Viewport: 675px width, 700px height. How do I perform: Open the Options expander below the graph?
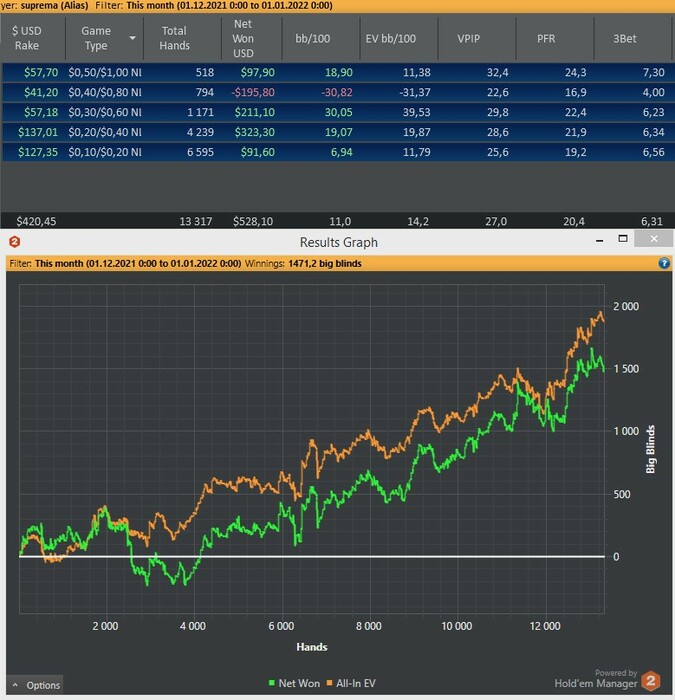click(x=35, y=685)
